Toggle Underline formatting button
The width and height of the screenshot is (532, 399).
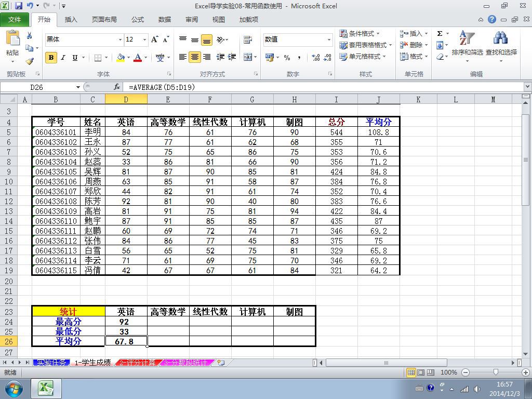click(x=75, y=58)
